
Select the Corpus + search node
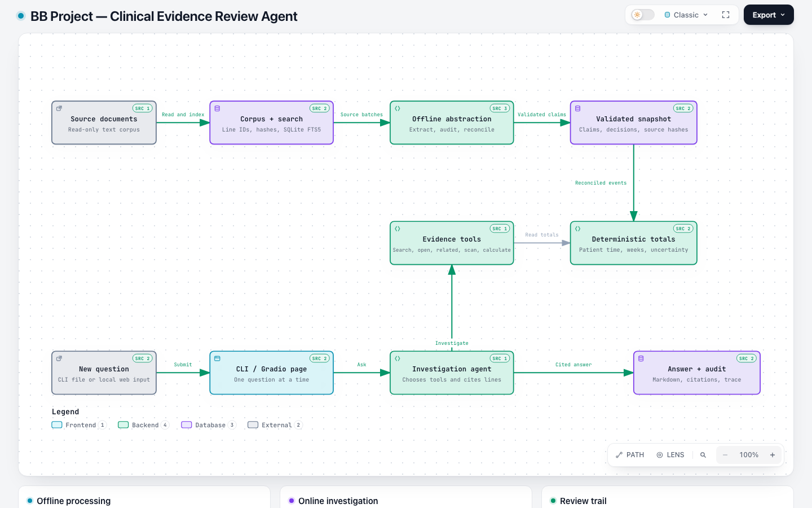coord(271,122)
